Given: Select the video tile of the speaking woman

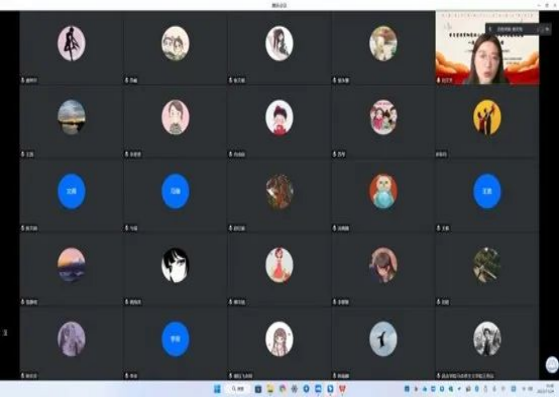Looking at the screenshot, I should (487, 48).
